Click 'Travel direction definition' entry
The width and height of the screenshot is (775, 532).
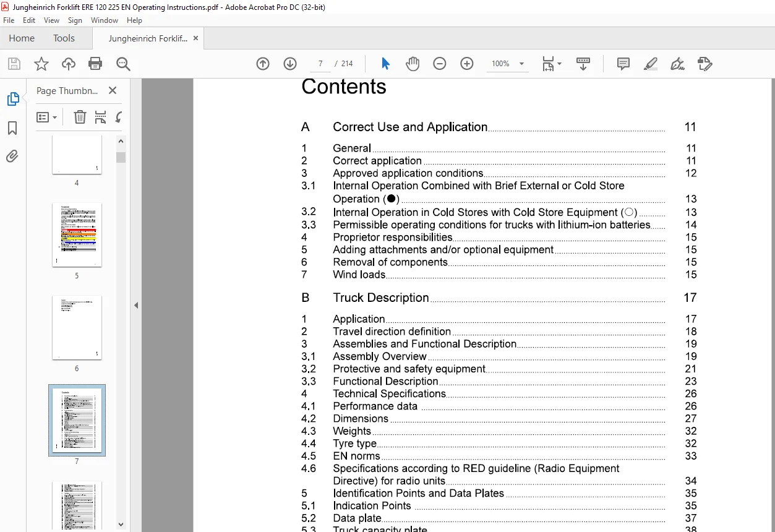(x=392, y=332)
